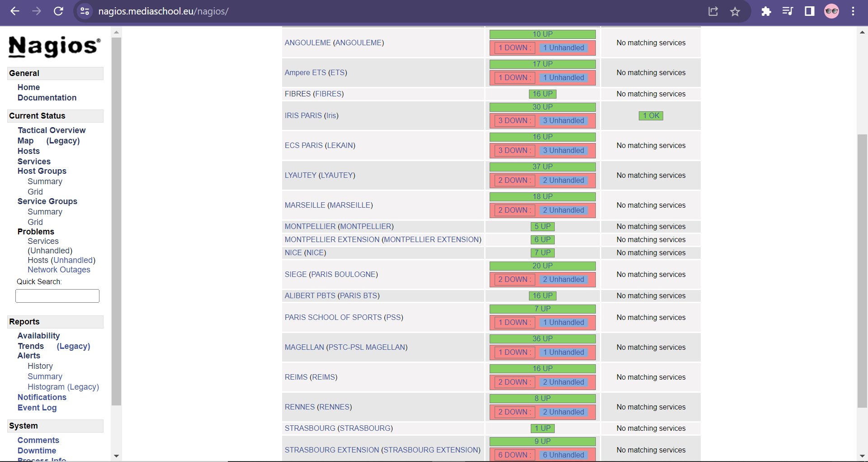Viewport: 868px width, 462px height.
Task: Click 3 Unhandled for ECS PARIS
Action: pyautogui.click(x=563, y=150)
